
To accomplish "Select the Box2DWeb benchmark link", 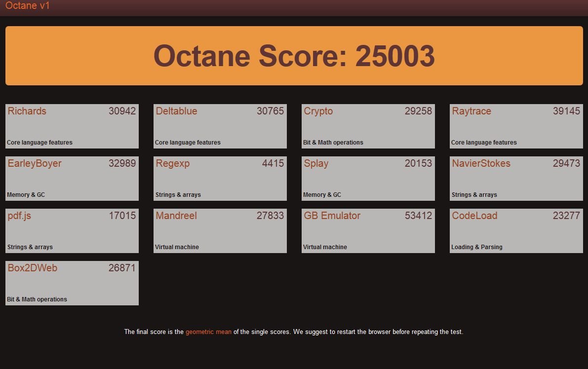I will [x=33, y=268].
